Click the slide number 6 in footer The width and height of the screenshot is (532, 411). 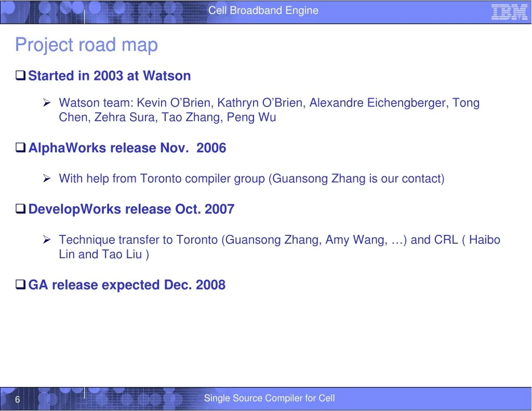tap(17, 400)
